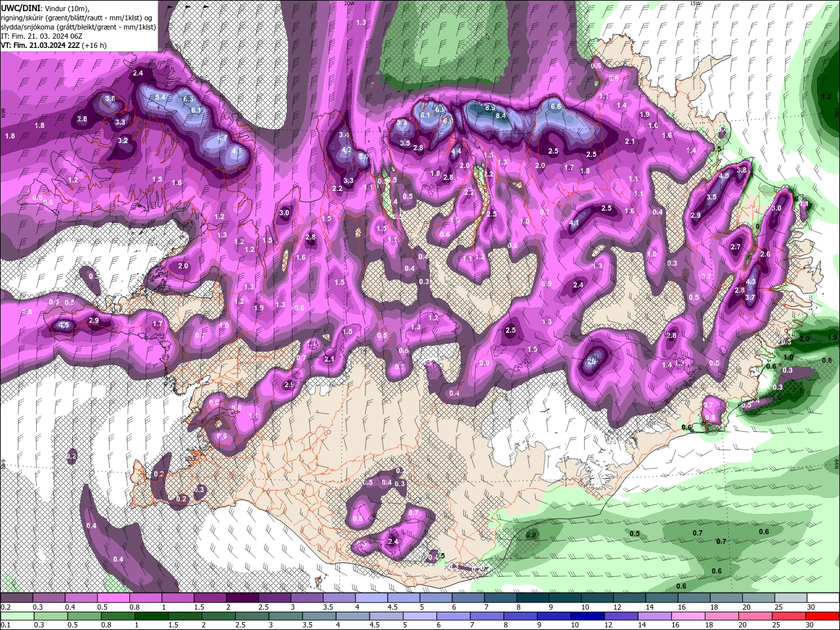This screenshot has height=630, width=840.
Task: Pick the lavender top legend swatch after 4
Action: (x=371, y=598)
